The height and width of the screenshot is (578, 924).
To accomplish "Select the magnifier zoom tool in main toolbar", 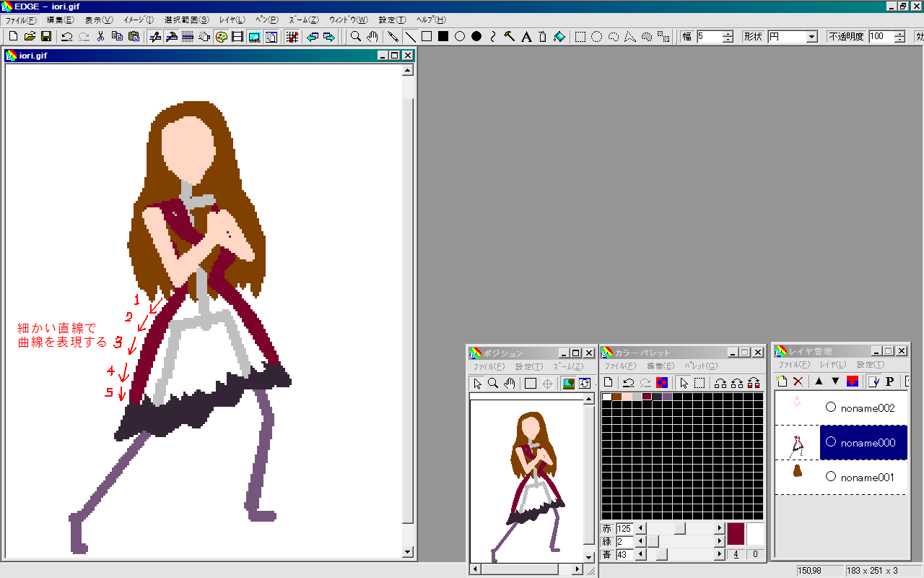I will (356, 37).
